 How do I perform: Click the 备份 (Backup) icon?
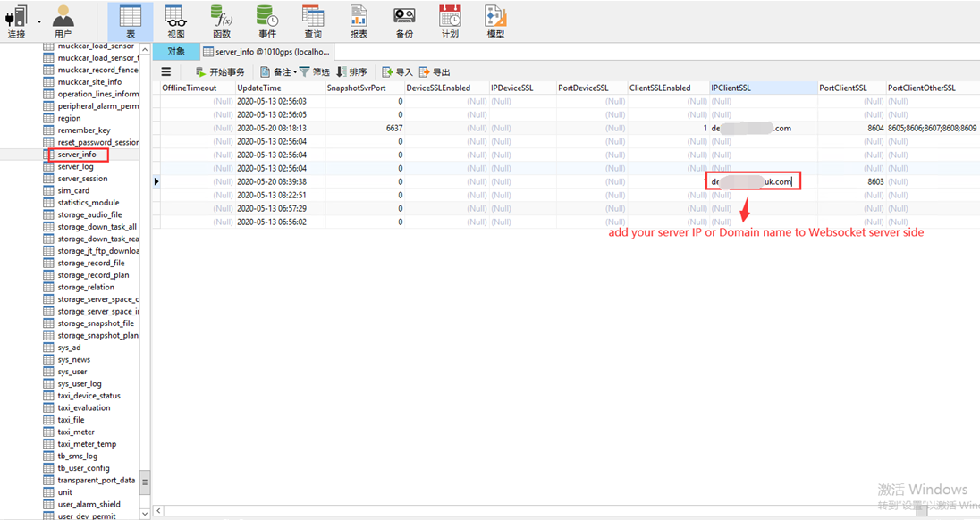click(x=404, y=21)
